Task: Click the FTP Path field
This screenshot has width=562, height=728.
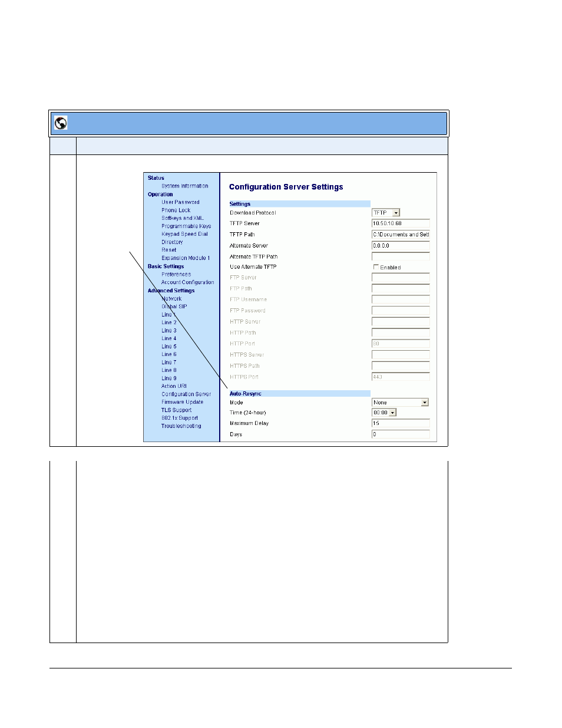Action: [x=401, y=289]
